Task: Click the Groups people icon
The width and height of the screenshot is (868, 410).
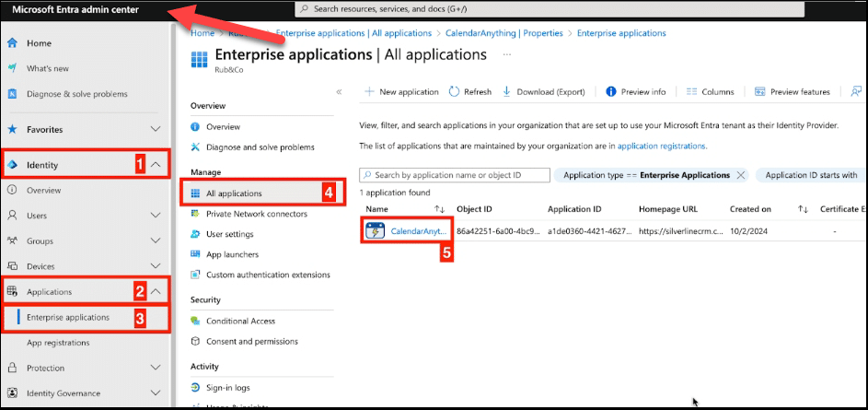Action: point(13,241)
